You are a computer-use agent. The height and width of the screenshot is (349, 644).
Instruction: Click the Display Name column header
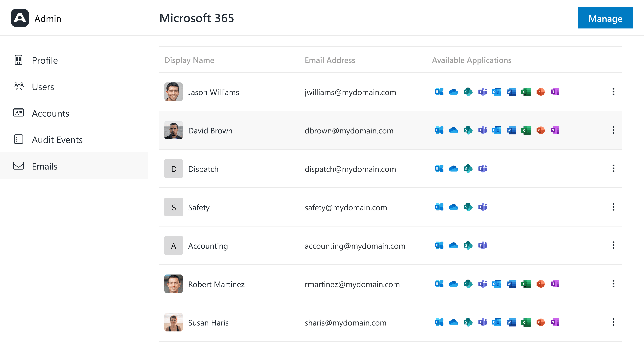pos(189,60)
